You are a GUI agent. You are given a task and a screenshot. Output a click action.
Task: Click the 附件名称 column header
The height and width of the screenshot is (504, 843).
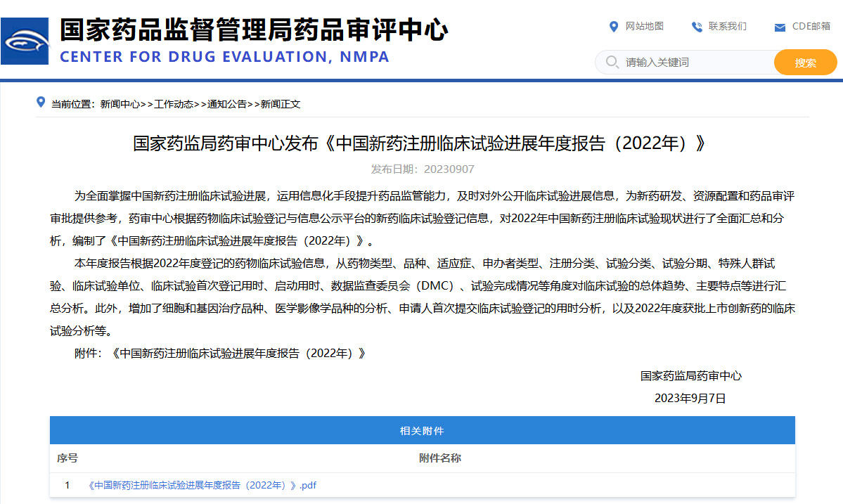click(x=439, y=458)
